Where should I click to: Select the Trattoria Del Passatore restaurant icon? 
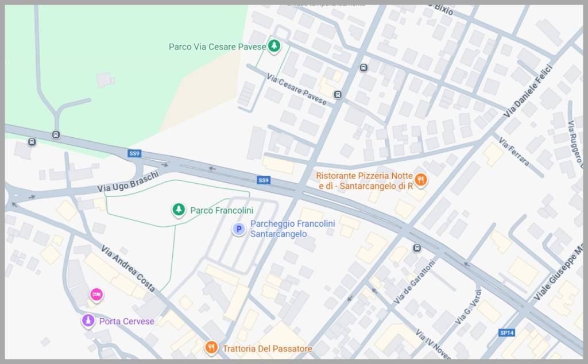(x=211, y=348)
